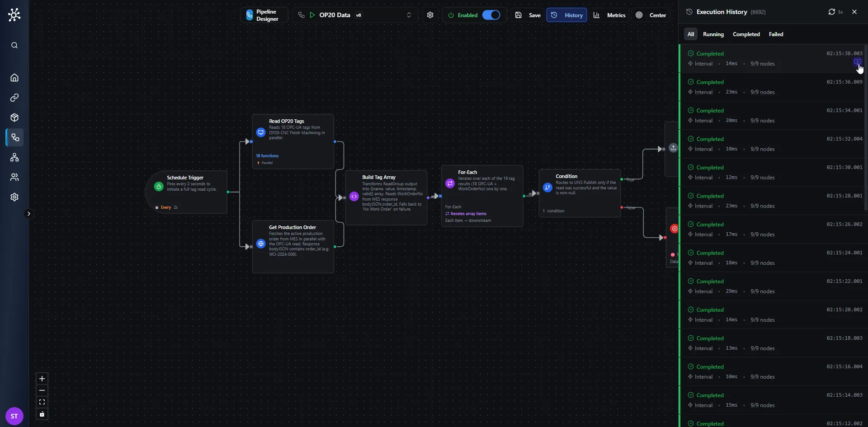
Task: Toggle the Enabled switch off
Action: pyautogui.click(x=491, y=15)
